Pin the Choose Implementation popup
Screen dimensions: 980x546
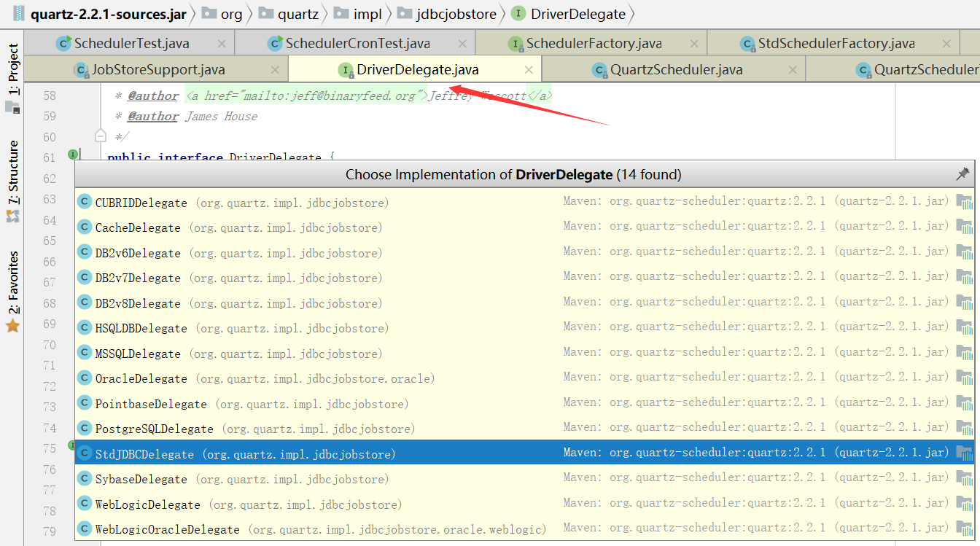pos(962,174)
